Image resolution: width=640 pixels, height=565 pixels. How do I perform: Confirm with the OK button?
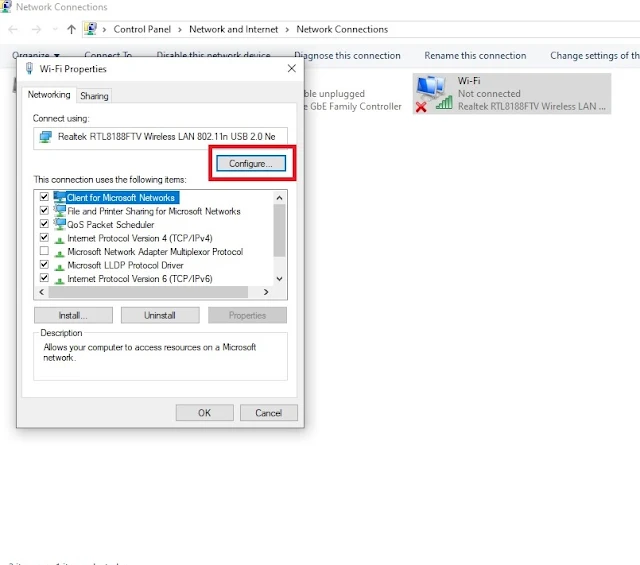pos(204,413)
